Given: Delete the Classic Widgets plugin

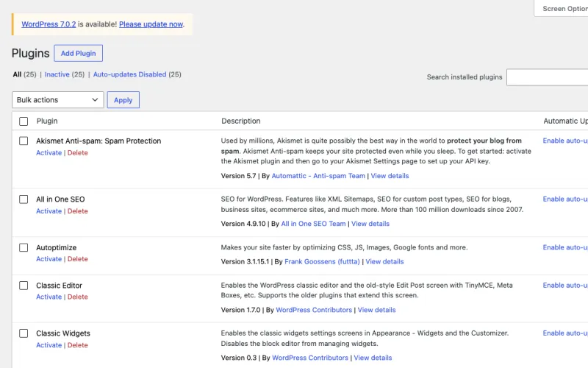Looking at the screenshot, I should click(78, 345).
